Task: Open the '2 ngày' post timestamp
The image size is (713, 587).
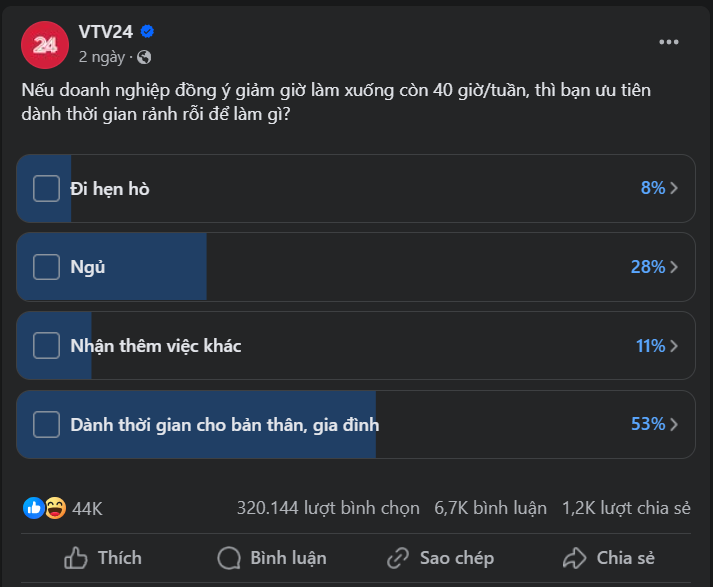Action: [x=102, y=57]
